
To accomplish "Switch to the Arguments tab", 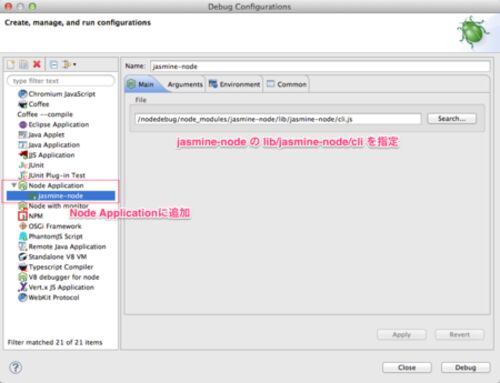I will (185, 84).
